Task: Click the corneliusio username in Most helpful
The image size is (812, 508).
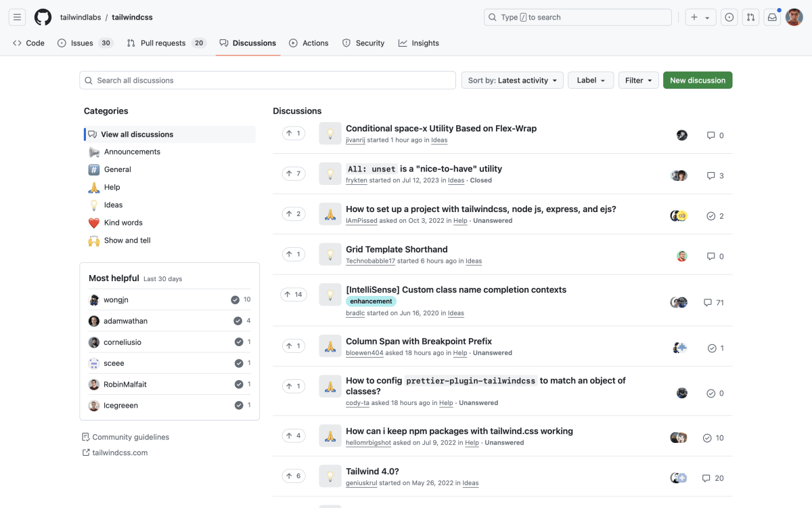Action: (x=122, y=342)
